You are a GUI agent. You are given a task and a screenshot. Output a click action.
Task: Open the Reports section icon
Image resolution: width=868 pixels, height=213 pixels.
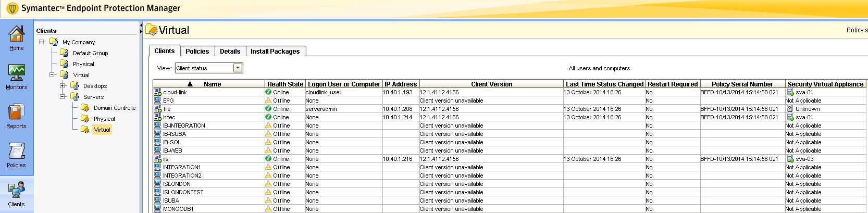[x=17, y=112]
